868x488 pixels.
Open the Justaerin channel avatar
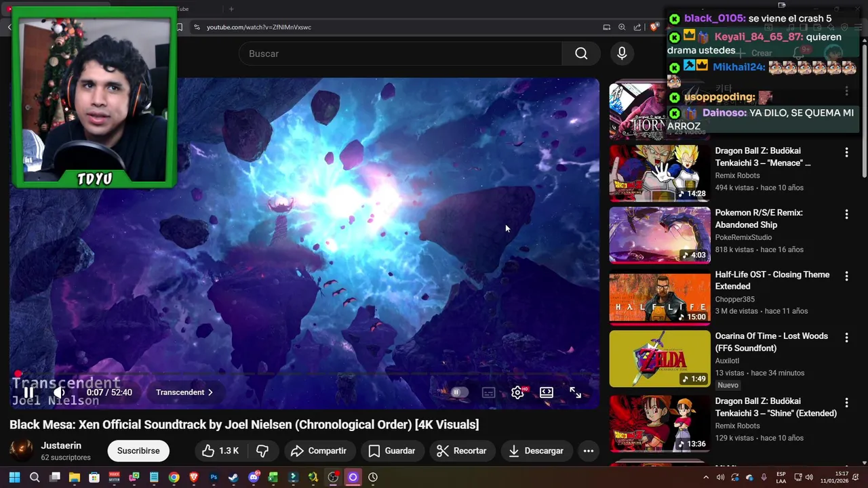[21, 451]
